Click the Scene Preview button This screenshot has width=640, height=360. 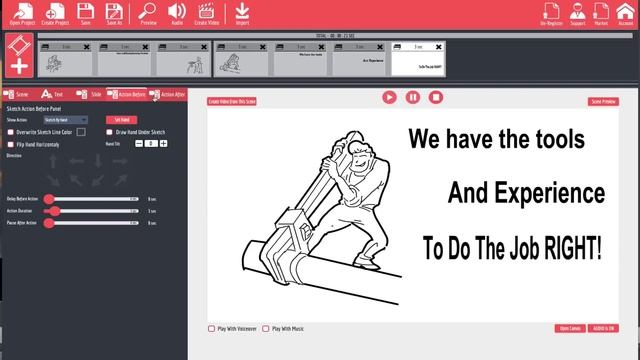coord(603,101)
